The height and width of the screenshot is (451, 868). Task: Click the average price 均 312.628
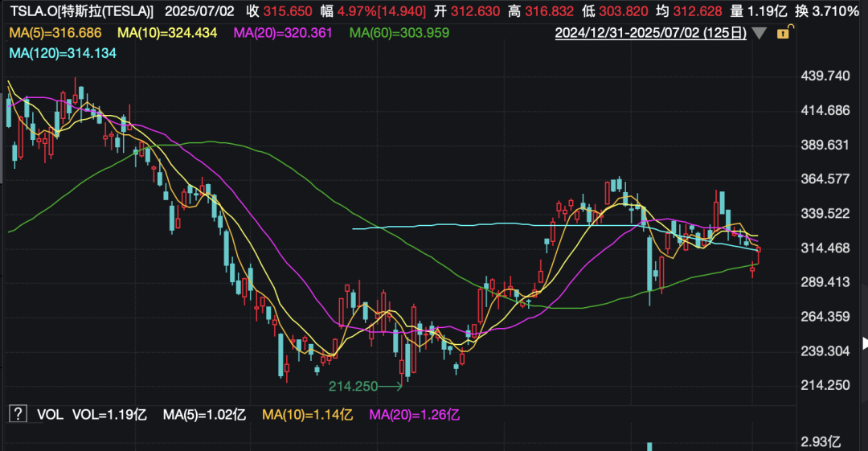click(689, 11)
